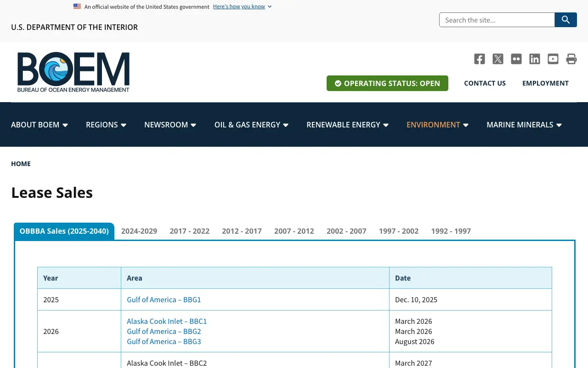Switch to the 2002 - 2007 tab
This screenshot has width=588, height=368.
tap(346, 231)
